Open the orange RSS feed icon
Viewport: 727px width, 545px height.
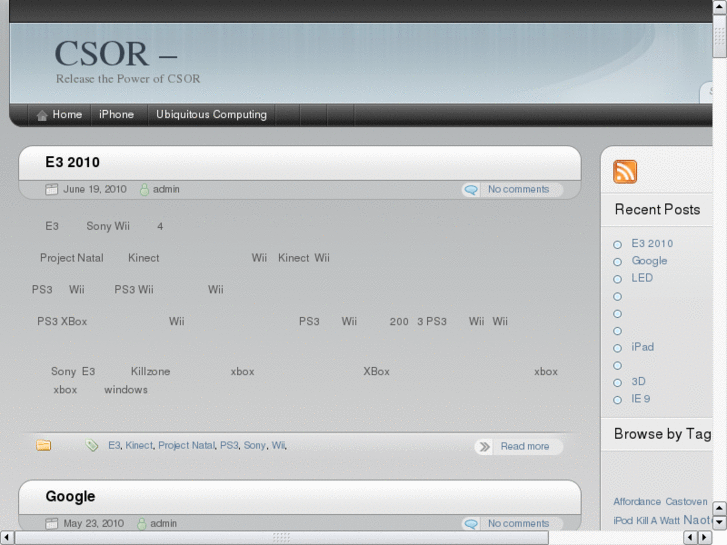point(625,172)
